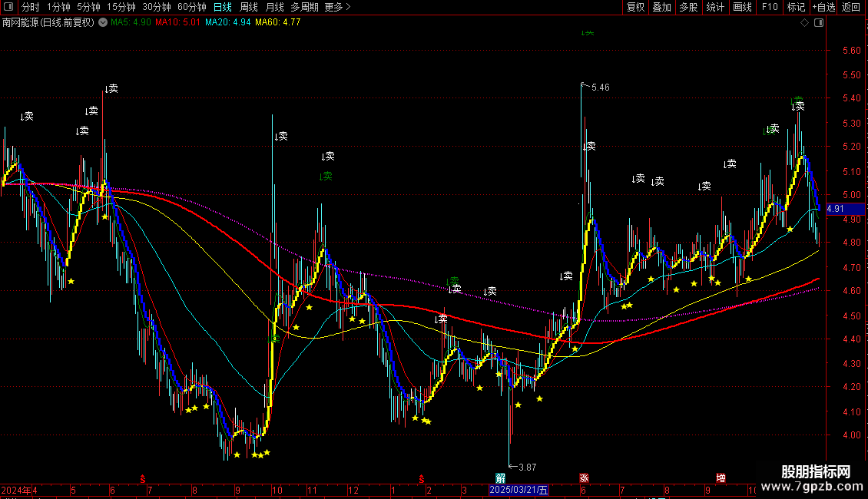Click the 南网能源(日线.前复权) chart title
The image size is (868, 499).
pyautogui.click(x=48, y=22)
